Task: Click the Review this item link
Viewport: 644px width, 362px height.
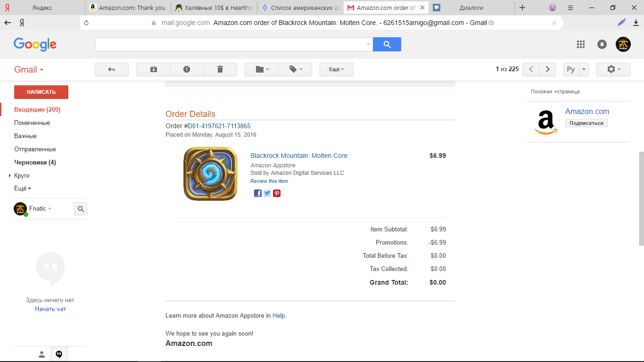Action: pos(269,181)
